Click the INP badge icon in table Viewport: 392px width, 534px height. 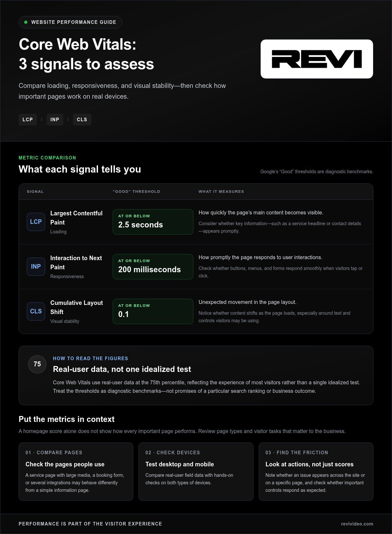[x=36, y=267]
